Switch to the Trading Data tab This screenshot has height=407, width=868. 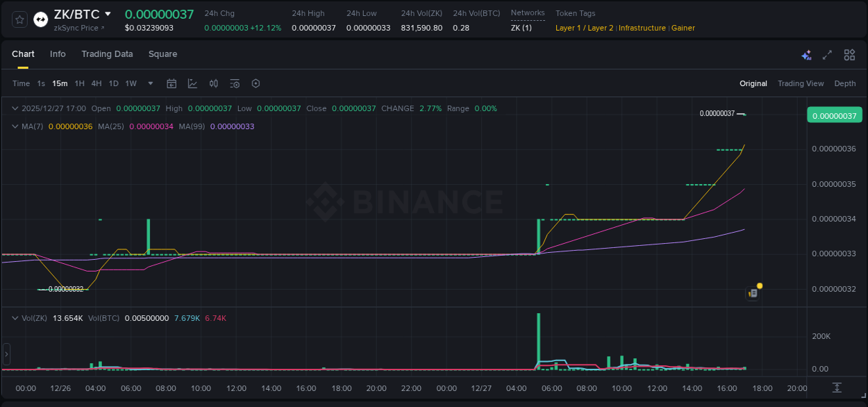(107, 54)
